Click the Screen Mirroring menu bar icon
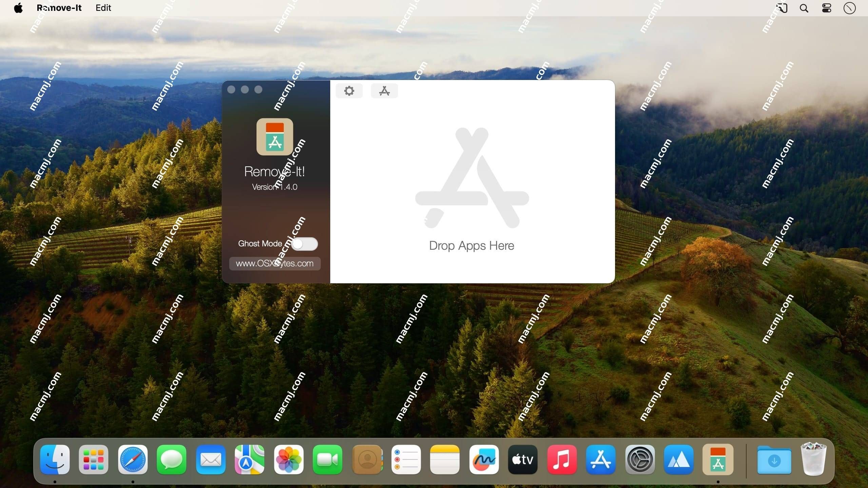The width and height of the screenshot is (868, 488). tap(782, 8)
